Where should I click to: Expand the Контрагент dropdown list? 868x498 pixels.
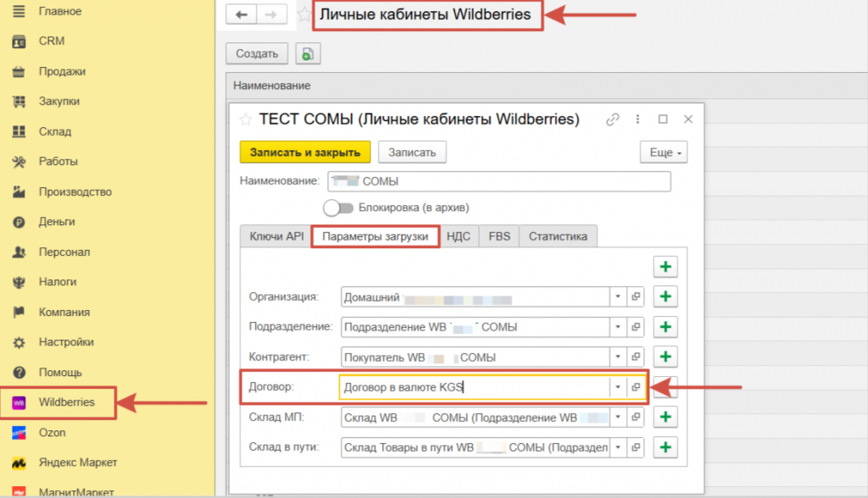pyautogui.click(x=618, y=357)
